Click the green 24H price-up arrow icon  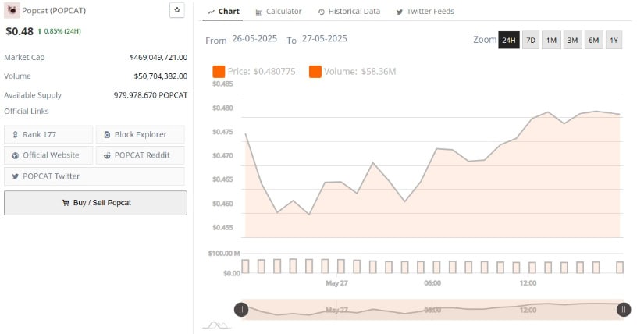pyautogui.click(x=40, y=31)
